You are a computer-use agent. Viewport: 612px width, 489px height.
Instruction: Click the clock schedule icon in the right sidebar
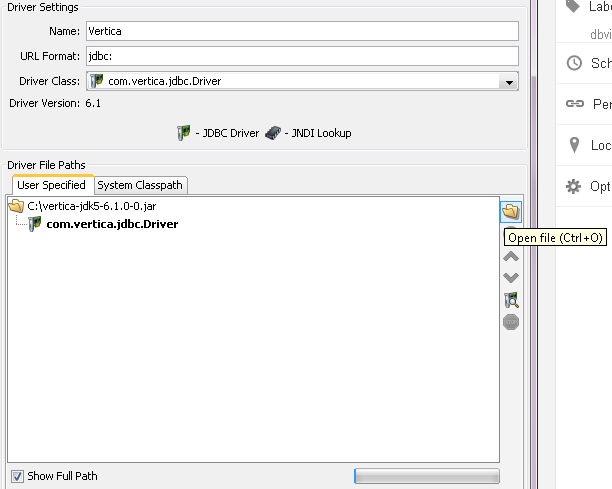(574, 63)
